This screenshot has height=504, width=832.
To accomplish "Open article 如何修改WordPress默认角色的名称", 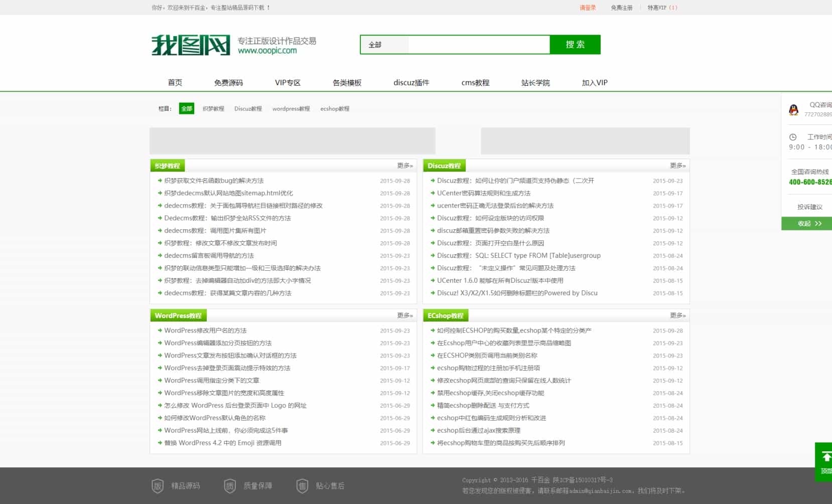I will [215, 418].
